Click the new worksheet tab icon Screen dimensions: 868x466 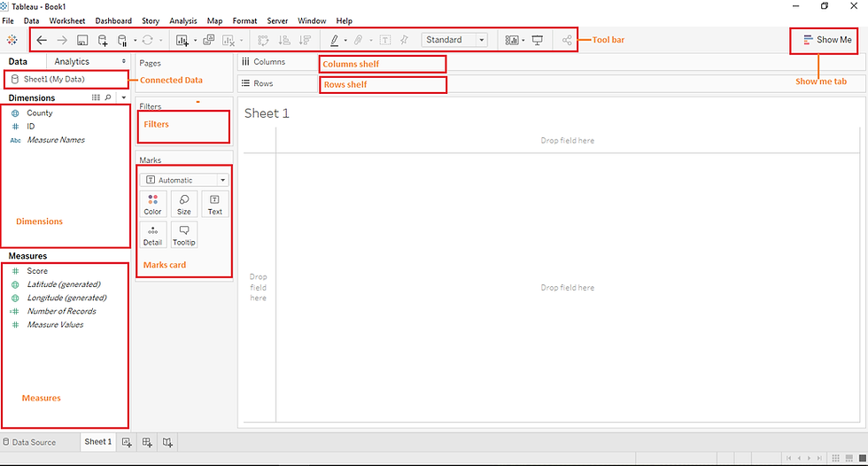click(x=127, y=442)
